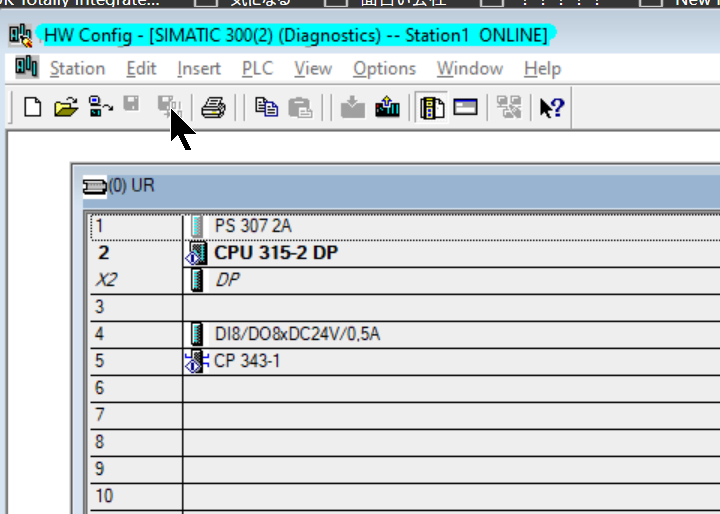720x514 pixels.
Task: Click slot number 10 cell
Action: tap(136, 496)
